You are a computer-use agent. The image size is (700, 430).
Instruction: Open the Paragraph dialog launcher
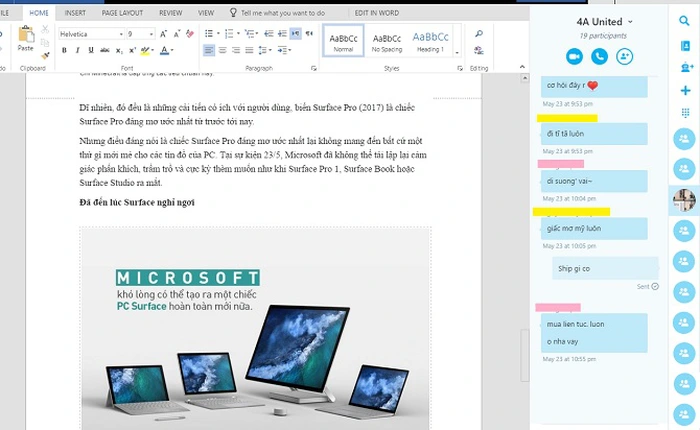click(x=314, y=68)
